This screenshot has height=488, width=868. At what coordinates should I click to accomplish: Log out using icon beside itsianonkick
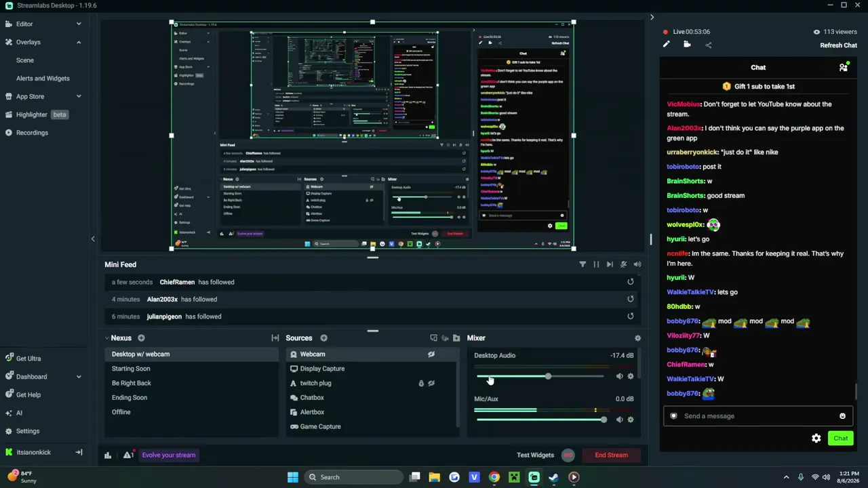(x=79, y=452)
